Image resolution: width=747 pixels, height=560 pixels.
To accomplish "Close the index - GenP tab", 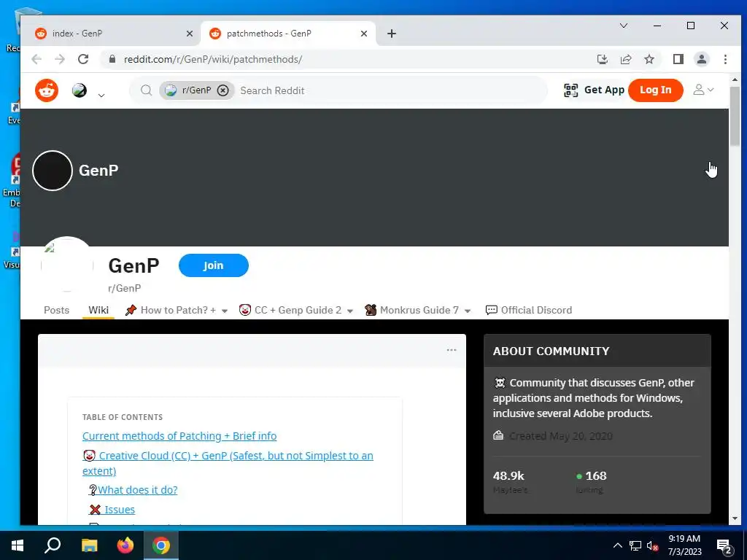I will [189, 34].
